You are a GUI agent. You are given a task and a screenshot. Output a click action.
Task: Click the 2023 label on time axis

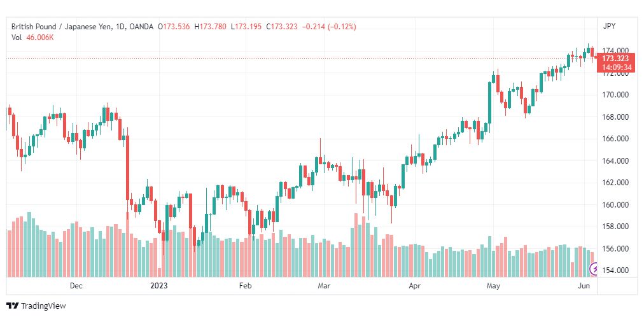(159, 285)
